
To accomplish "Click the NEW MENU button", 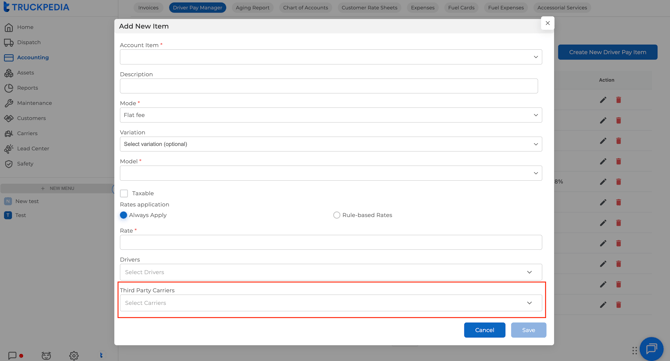I will [57, 188].
